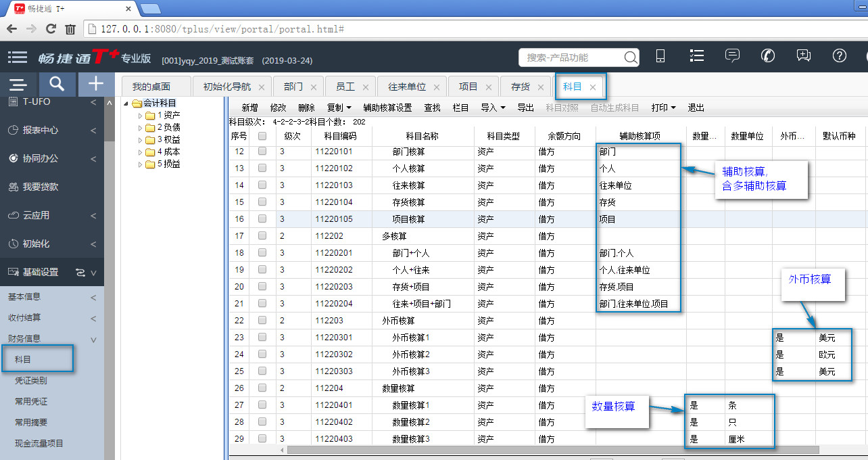Select 凭证类别 in the left sidebar
This screenshot has width=868, height=460.
coord(31,380)
